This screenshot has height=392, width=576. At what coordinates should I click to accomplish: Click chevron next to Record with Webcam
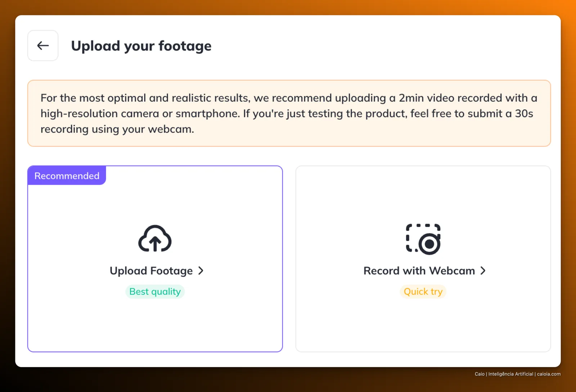pos(483,271)
